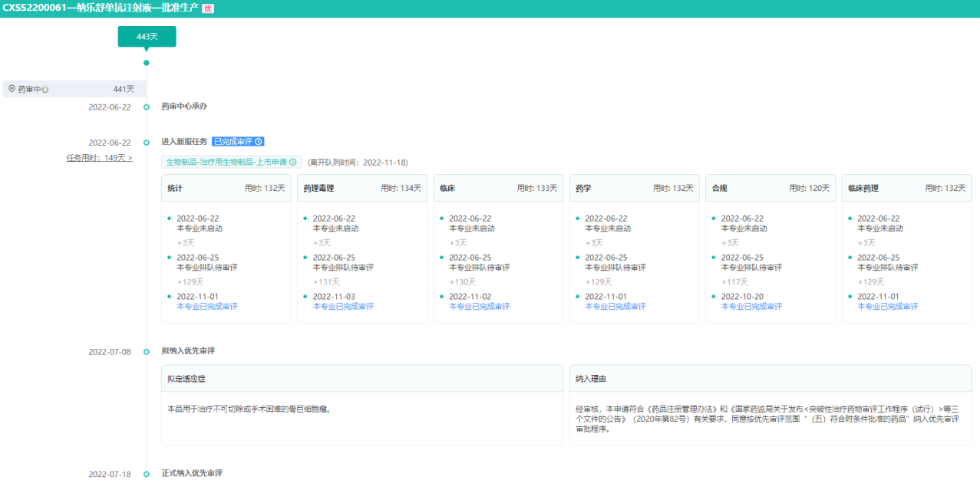This screenshot has height=480, width=980.
Task: Select the 药审中心承办 timeline node circle
Action: [147, 107]
